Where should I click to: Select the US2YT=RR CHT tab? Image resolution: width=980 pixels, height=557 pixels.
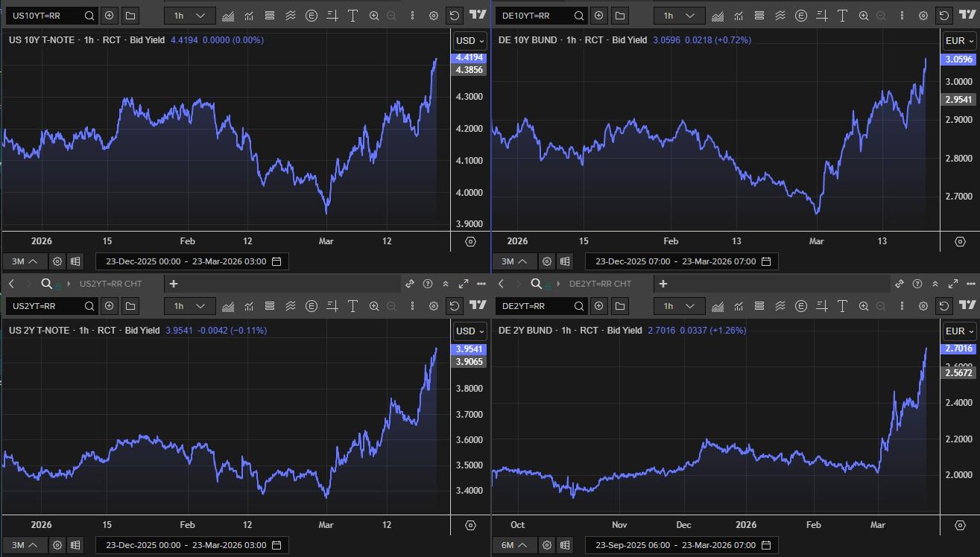[110, 284]
